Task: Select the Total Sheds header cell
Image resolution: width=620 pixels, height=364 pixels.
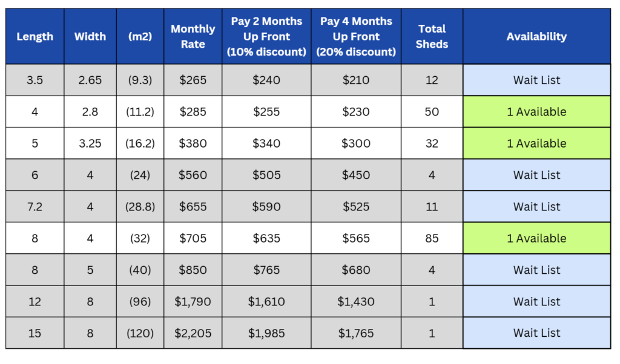Action: 432,36
